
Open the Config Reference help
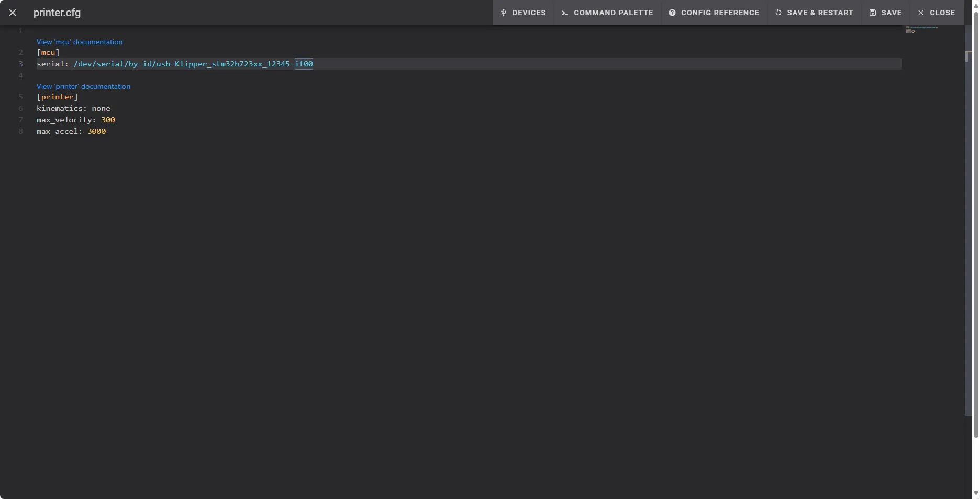pyautogui.click(x=714, y=13)
